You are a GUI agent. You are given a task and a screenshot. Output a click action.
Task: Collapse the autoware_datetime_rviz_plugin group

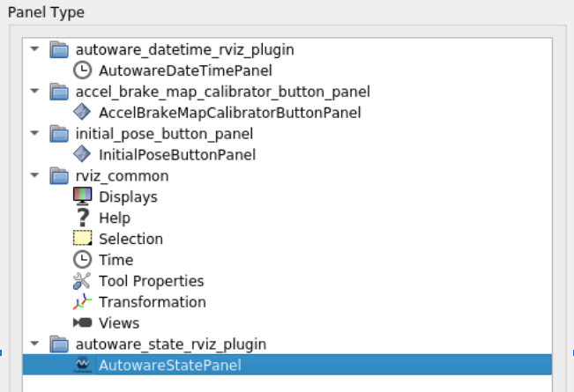(x=35, y=48)
